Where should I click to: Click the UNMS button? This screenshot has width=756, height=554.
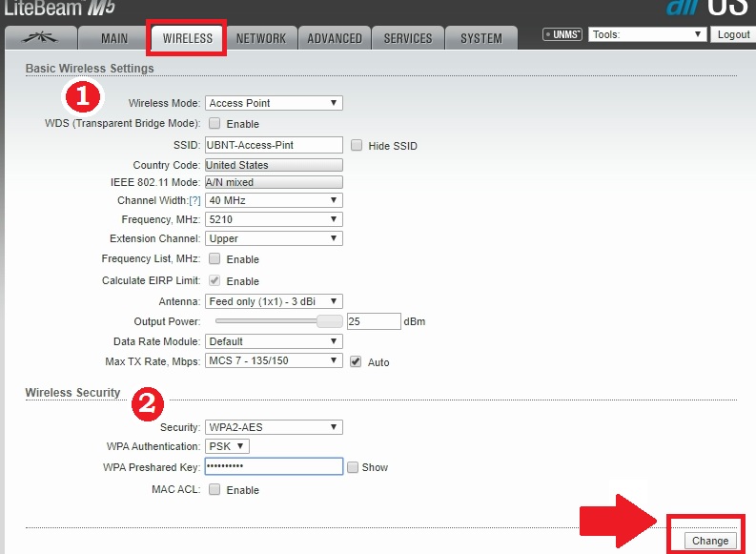562,34
